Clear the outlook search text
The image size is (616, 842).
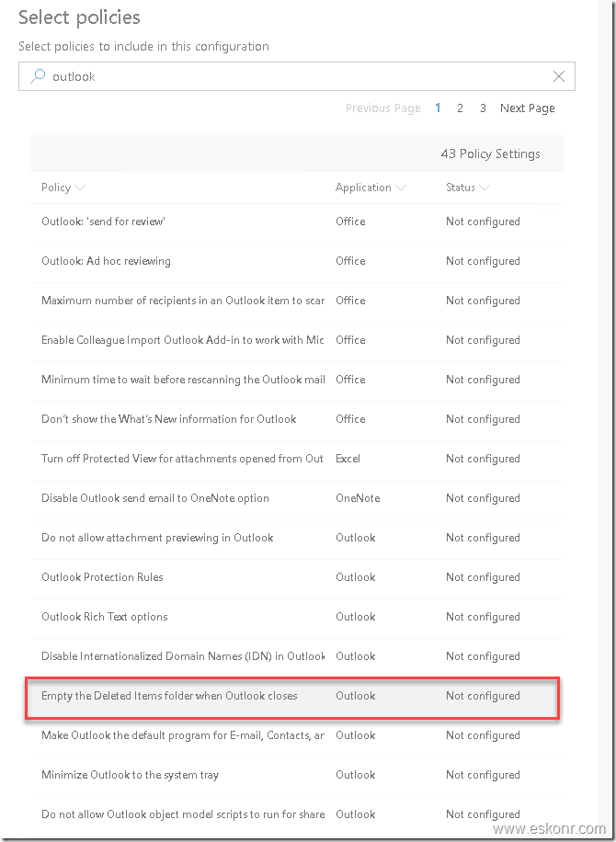click(558, 76)
